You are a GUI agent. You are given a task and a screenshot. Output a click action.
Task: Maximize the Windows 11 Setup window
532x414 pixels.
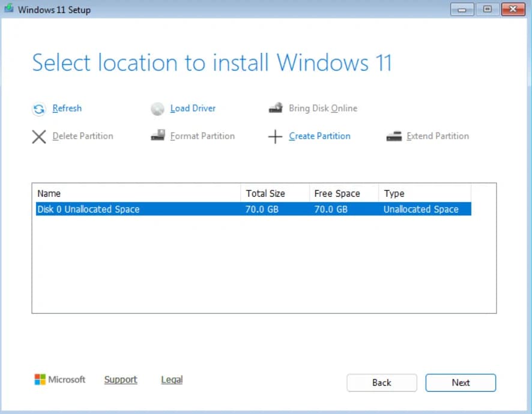[487, 9]
